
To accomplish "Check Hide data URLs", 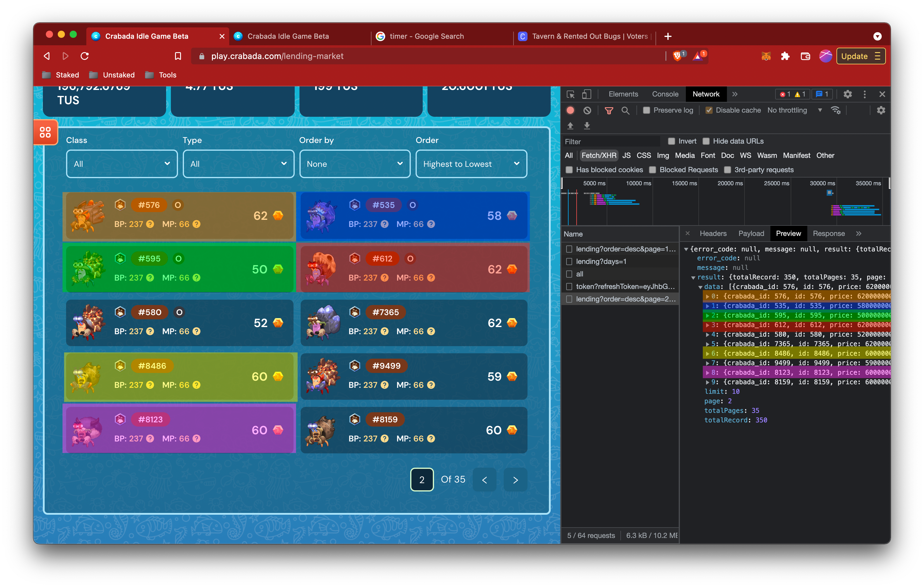I will 706,141.
